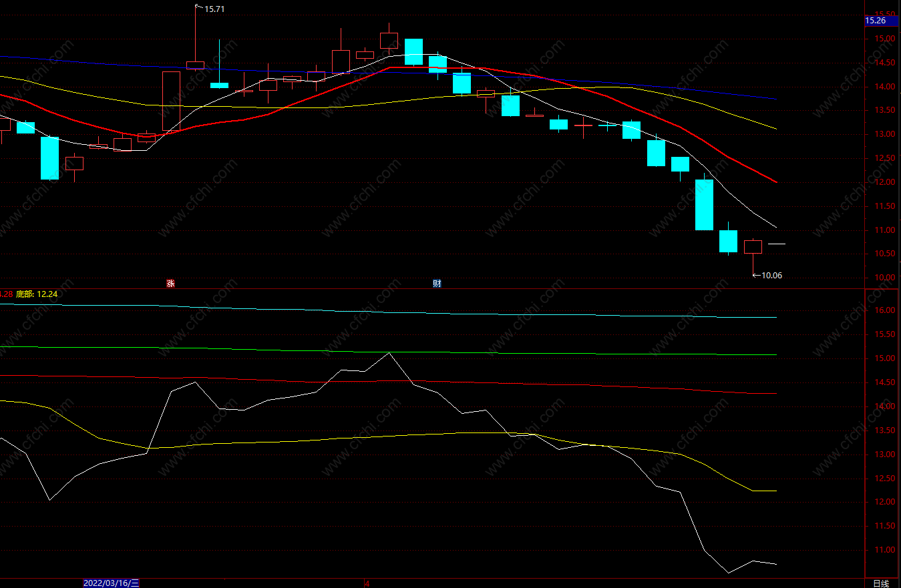Click the month 4 marker on time axis

pyautogui.click(x=367, y=583)
